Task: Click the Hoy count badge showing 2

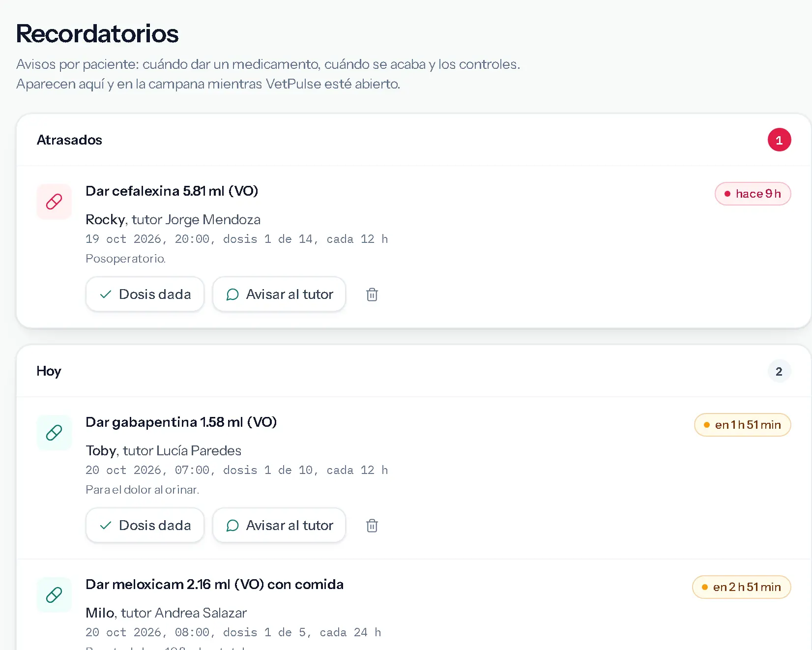Action: pyautogui.click(x=779, y=371)
